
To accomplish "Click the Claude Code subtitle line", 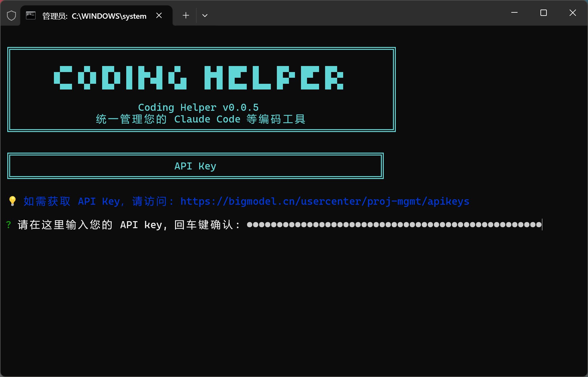I will [200, 119].
